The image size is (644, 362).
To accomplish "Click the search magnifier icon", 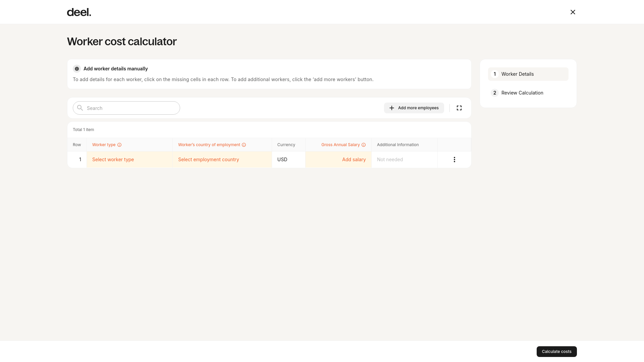I will coord(80,108).
